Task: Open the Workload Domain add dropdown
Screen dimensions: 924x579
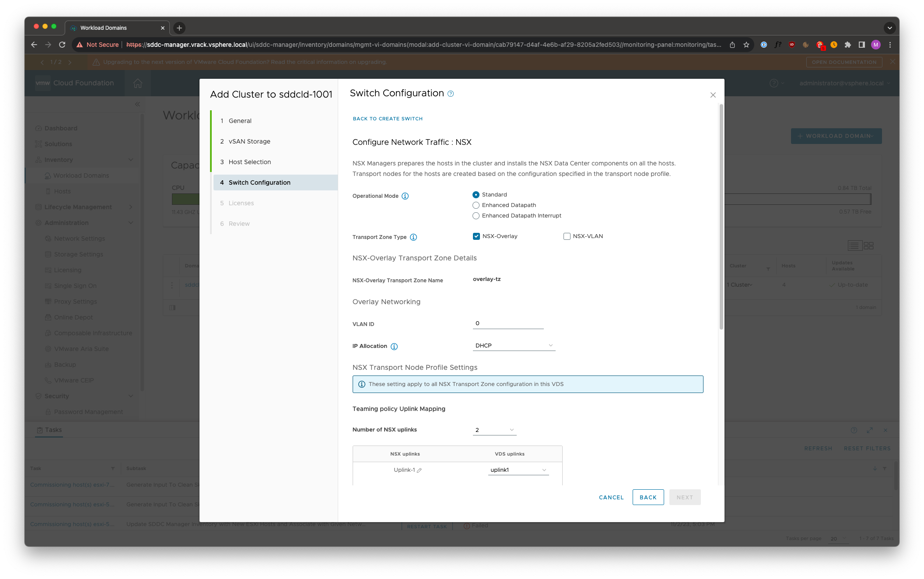Action: click(836, 136)
